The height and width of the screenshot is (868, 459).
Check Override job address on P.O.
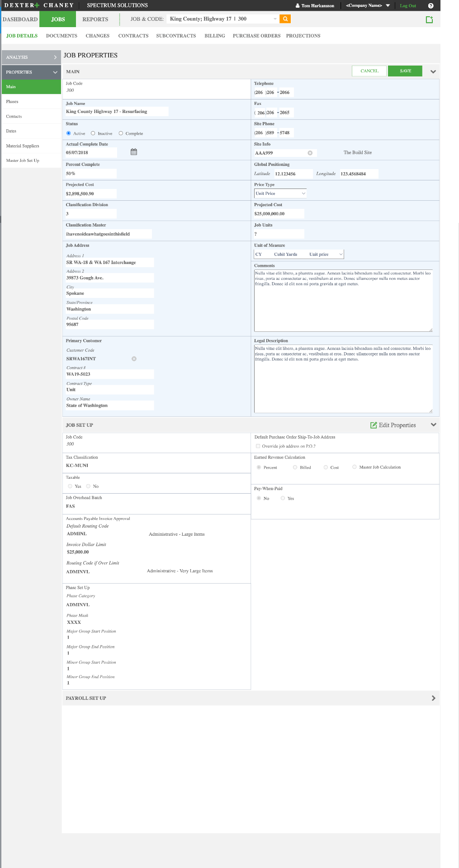258,446
